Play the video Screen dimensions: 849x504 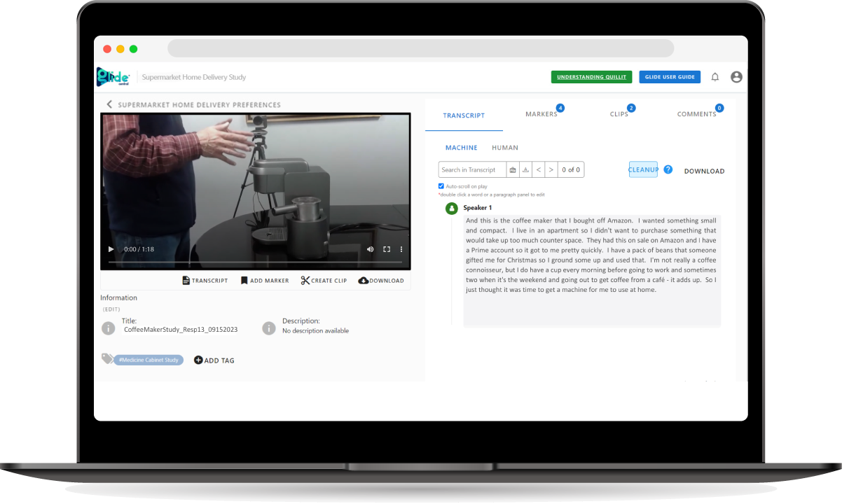tap(111, 249)
